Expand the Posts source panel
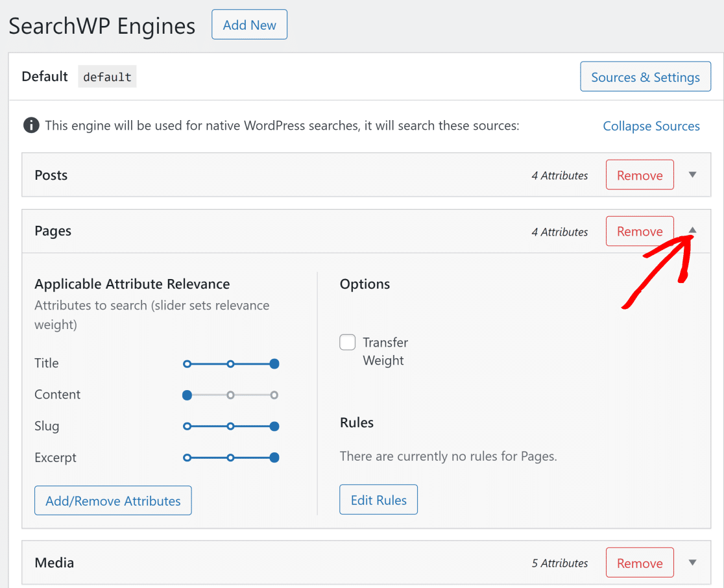Viewport: 724px width, 588px height. pyautogui.click(x=692, y=175)
